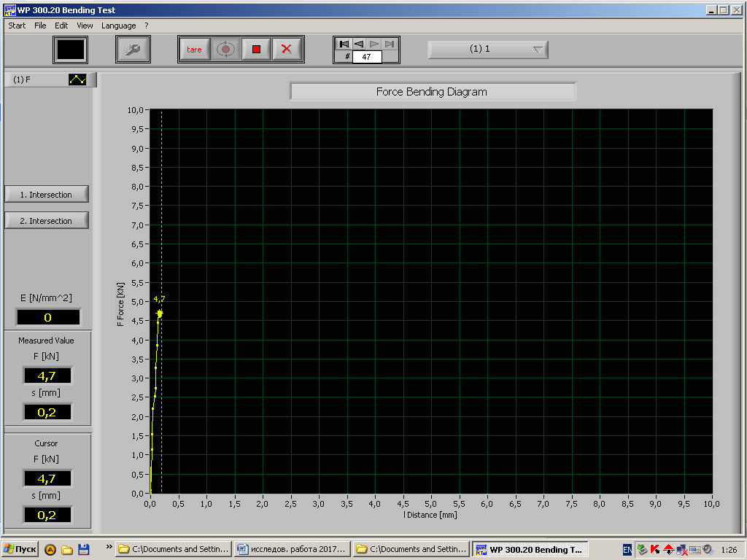Viewport: 747px width, 560px height.
Task: Open the folder quick launch icon
Action: pyautogui.click(x=67, y=550)
